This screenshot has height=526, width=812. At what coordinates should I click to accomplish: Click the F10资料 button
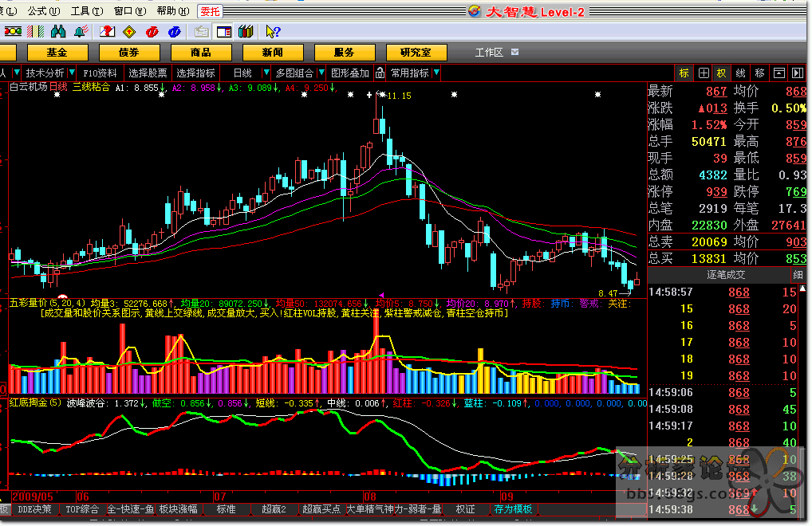pos(100,73)
